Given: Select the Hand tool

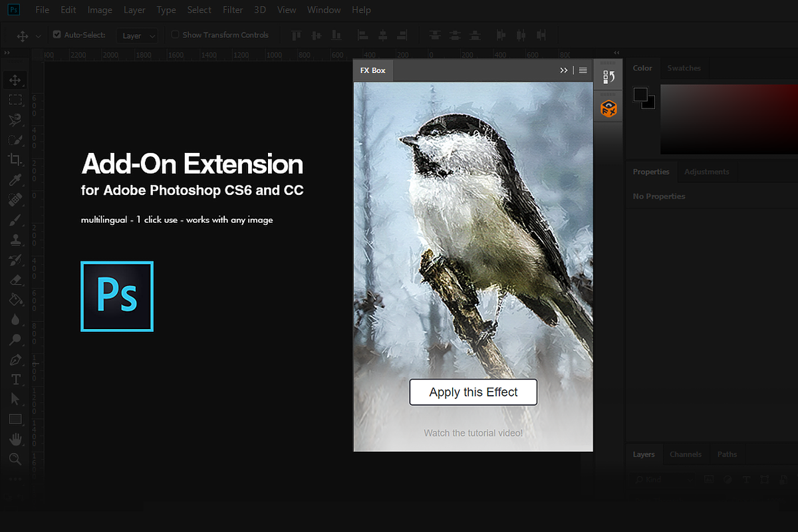Looking at the screenshot, I should coord(15,439).
